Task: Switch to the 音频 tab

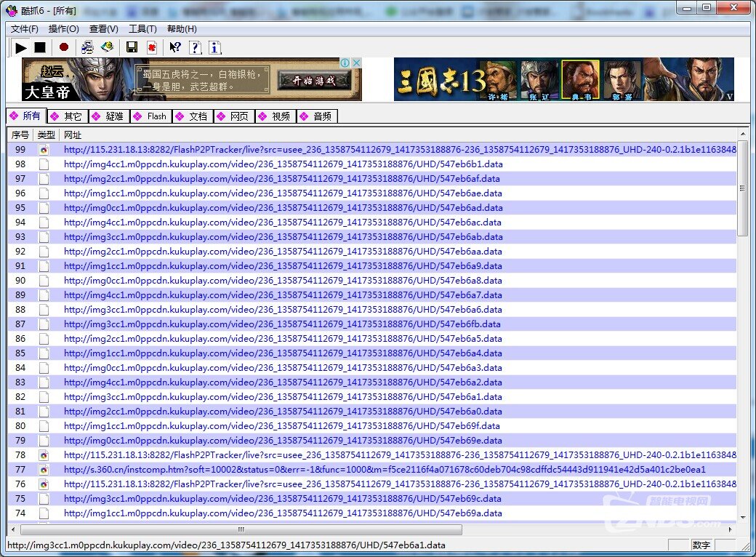Action: pyautogui.click(x=316, y=116)
